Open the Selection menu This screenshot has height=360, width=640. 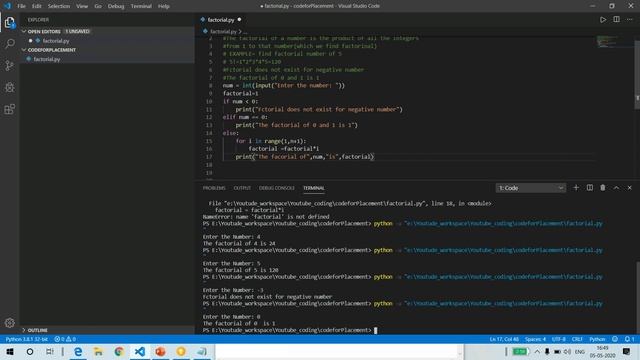59,6
